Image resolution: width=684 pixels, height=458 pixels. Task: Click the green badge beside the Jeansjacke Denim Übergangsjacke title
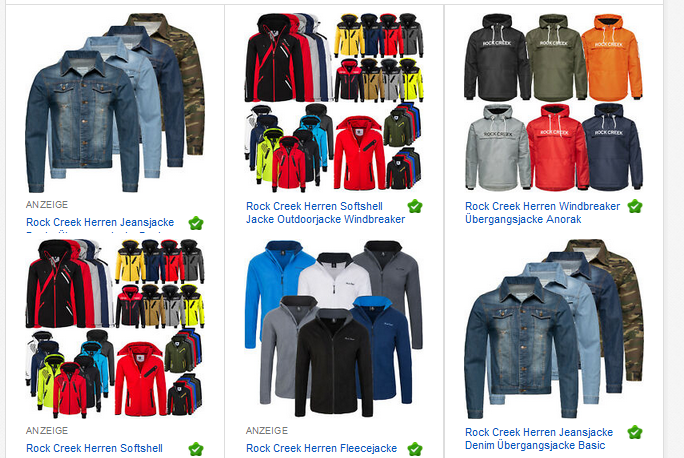tap(635, 432)
